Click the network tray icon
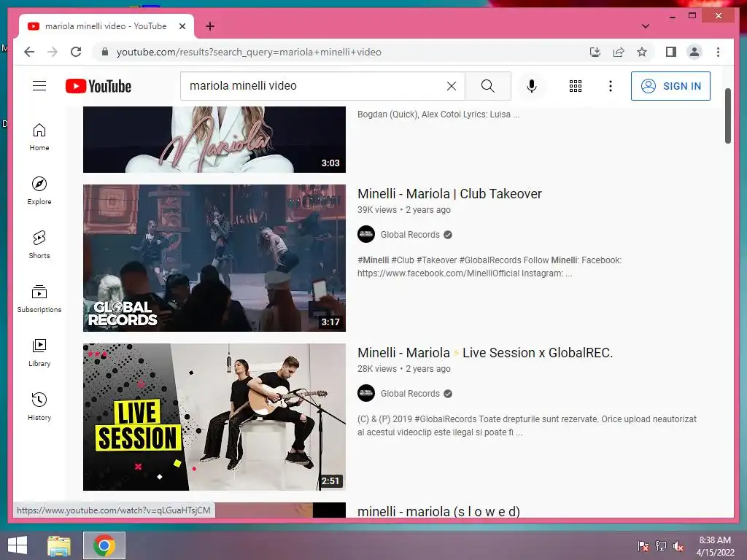Screen dimensions: 747x560 coord(661,546)
